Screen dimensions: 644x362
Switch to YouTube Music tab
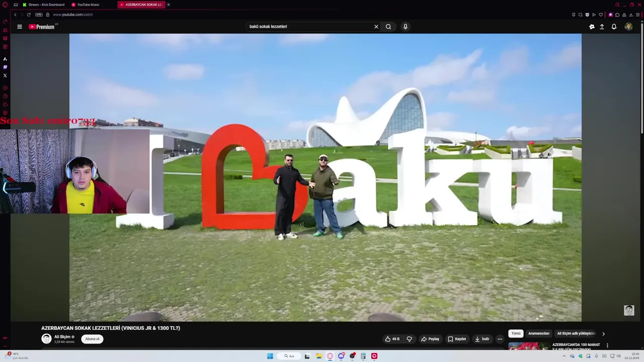tap(86, 5)
